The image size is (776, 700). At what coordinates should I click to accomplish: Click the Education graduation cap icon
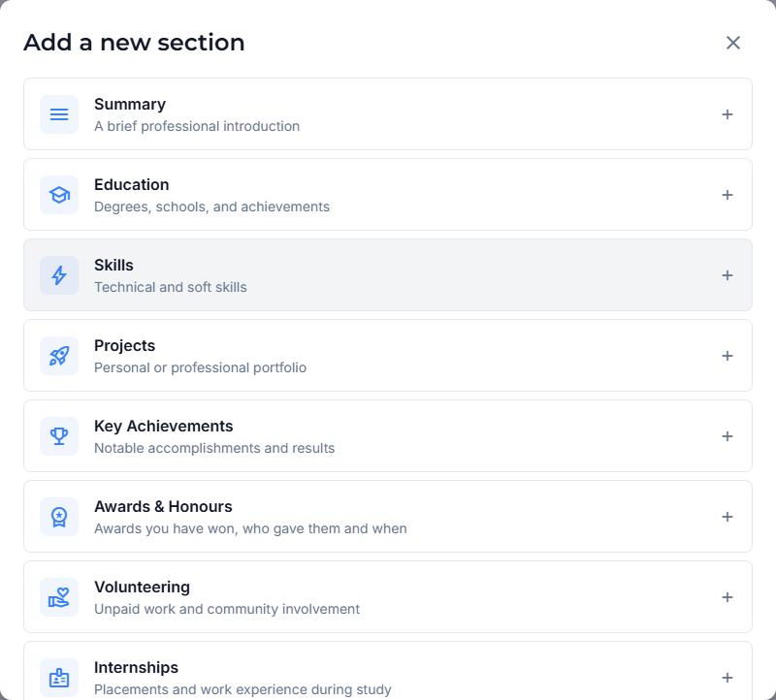coord(59,195)
